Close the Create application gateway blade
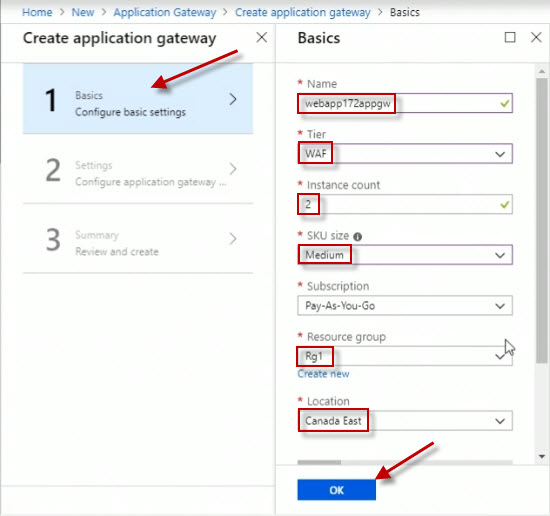The height and width of the screenshot is (516, 550). click(x=262, y=37)
